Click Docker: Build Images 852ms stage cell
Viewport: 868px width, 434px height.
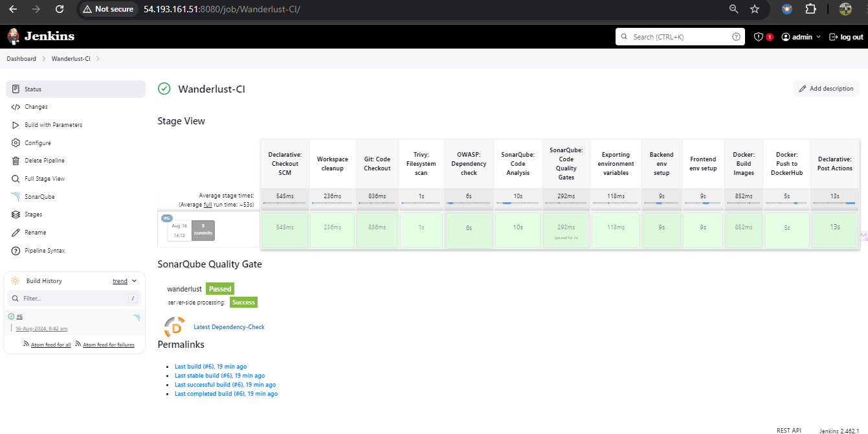tap(743, 230)
